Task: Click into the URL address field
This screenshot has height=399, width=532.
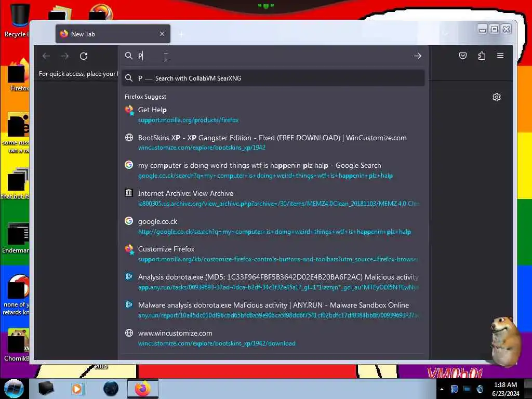Action: pyautogui.click(x=273, y=56)
